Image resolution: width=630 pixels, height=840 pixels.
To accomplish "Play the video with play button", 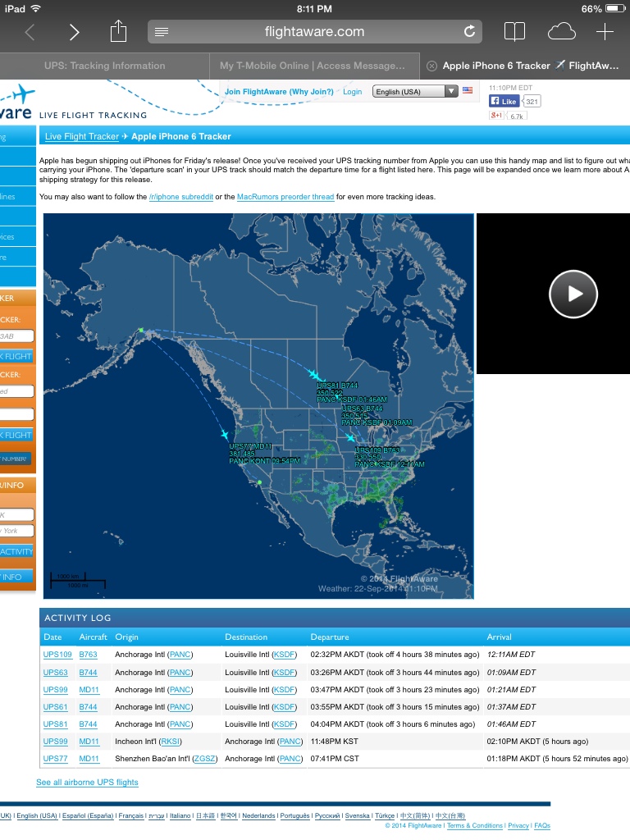I will [x=573, y=294].
